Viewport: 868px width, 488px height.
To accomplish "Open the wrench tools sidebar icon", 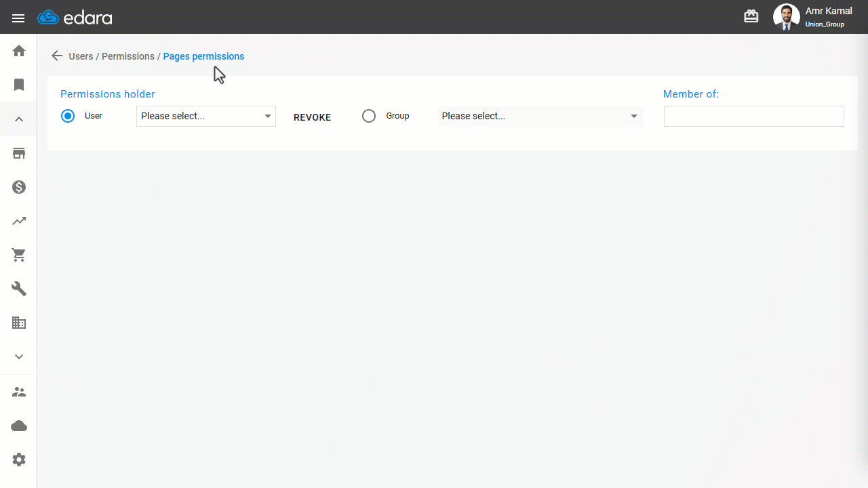I will 19,289.
